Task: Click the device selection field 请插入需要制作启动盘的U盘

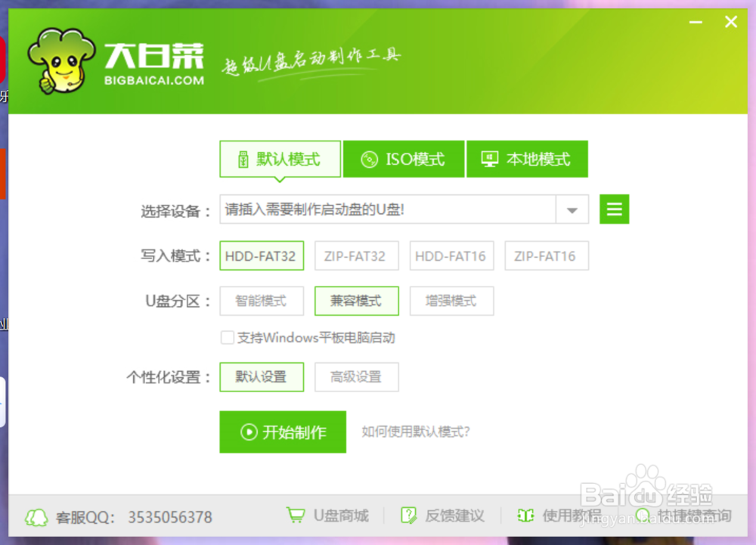Action: (x=388, y=209)
